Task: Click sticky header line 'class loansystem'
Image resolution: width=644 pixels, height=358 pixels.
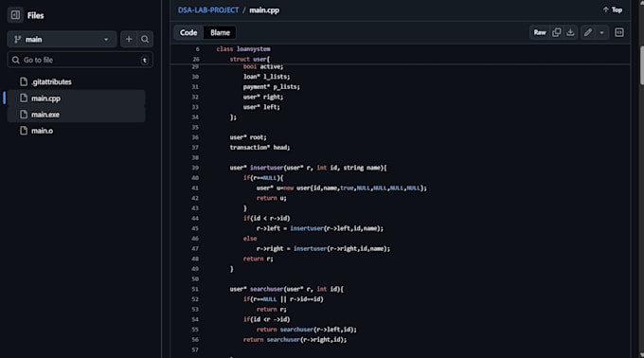Action: [x=243, y=49]
